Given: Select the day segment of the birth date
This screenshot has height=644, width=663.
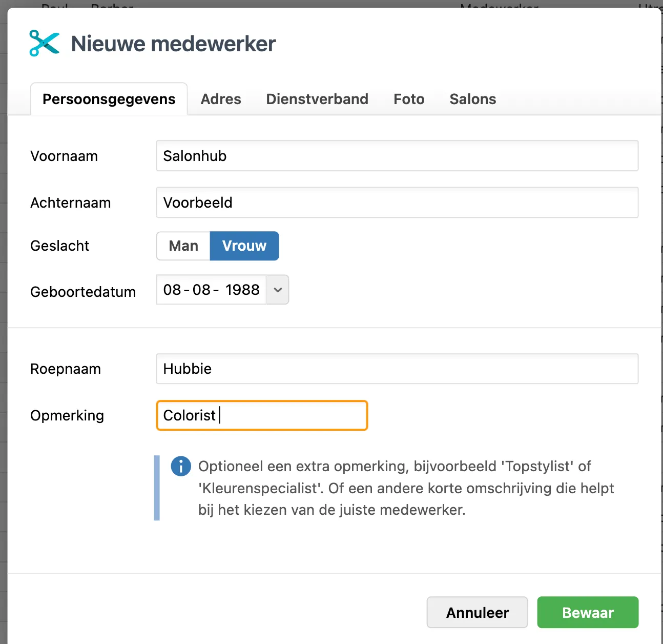Looking at the screenshot, I should click(x=172, y=290).
